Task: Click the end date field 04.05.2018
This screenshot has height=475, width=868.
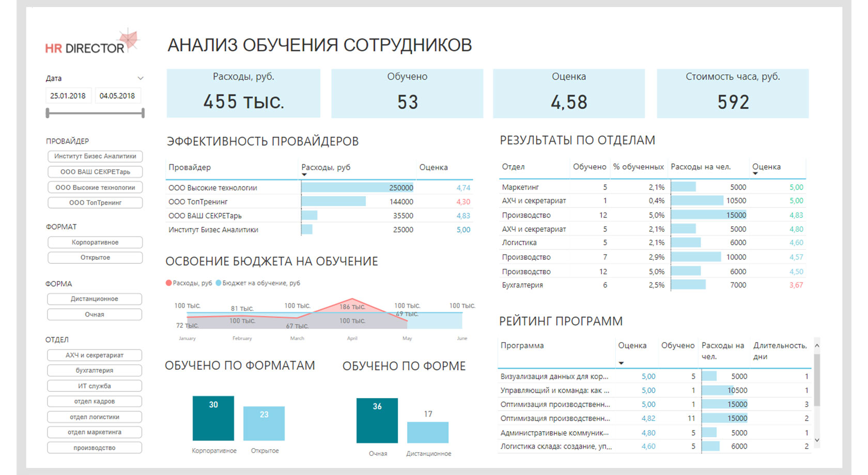Action: coord(117,96)
